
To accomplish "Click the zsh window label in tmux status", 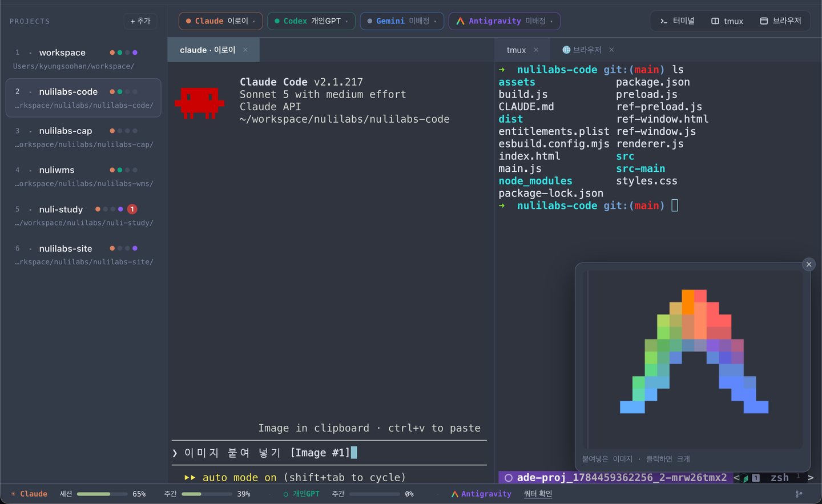I will 780,478.
